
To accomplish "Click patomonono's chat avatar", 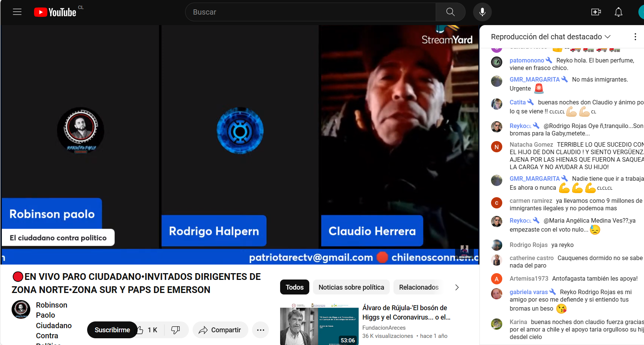I will tap(497, 62).
